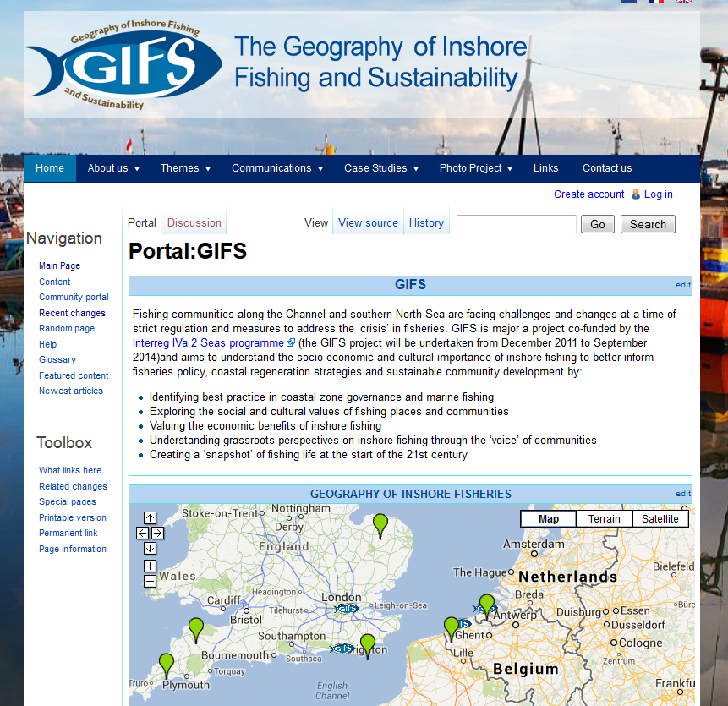This screenshot has height=706, width=728.
Task: Open the Discussion tab
Action: (194, 223)
